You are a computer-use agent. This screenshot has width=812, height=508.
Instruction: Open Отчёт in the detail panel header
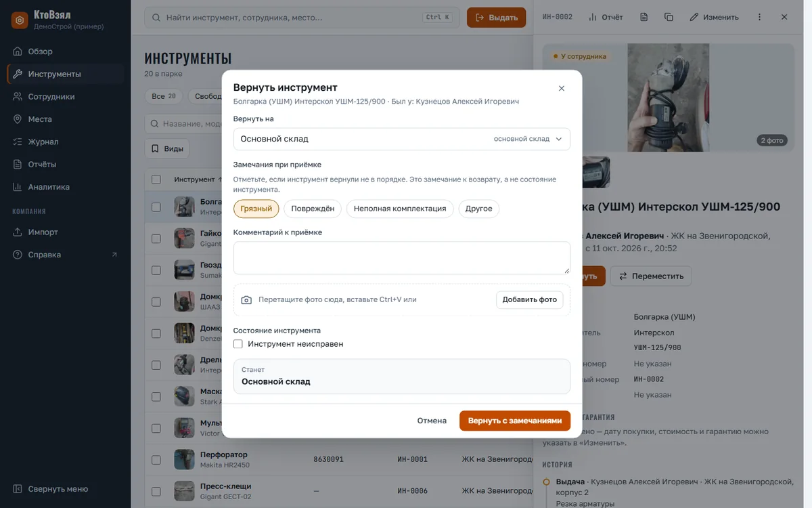click(x=606, y=17)
